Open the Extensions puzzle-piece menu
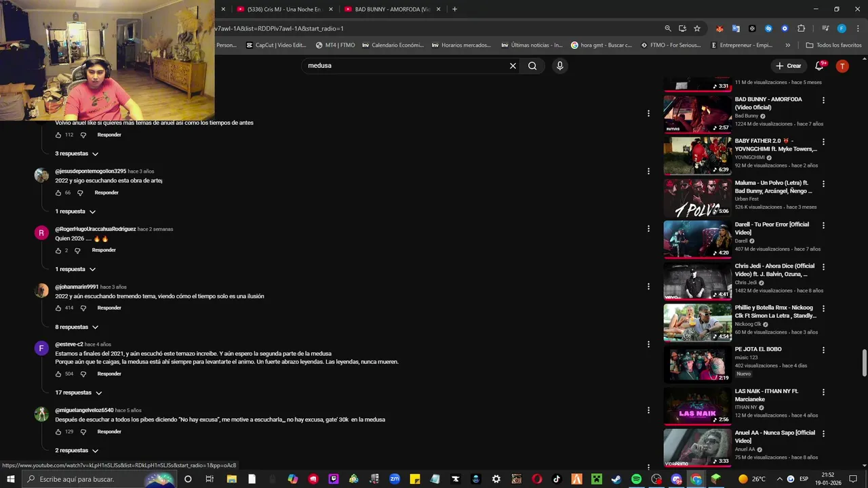The image size is (868, 488). pyautogui.click(x=801, y=28)
